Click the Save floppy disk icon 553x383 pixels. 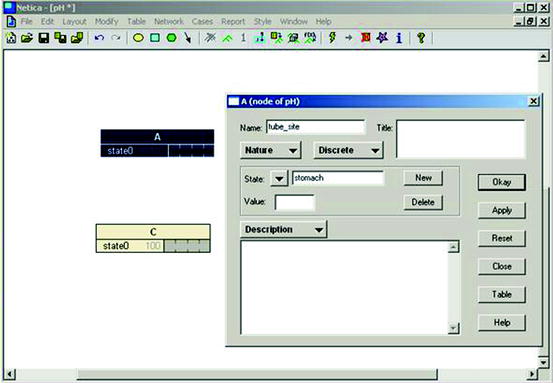click(44, 38)
